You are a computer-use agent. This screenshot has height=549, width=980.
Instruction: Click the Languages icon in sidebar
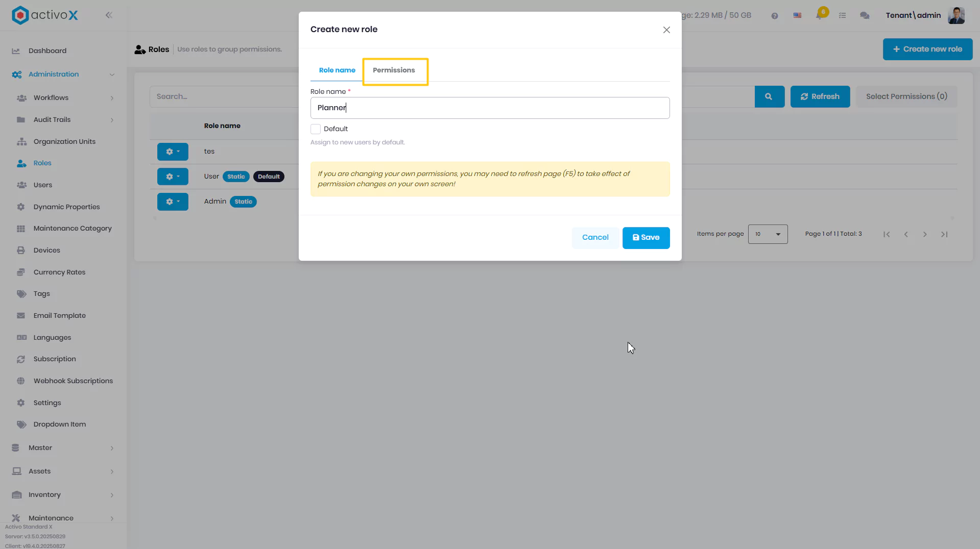point(21,338)
